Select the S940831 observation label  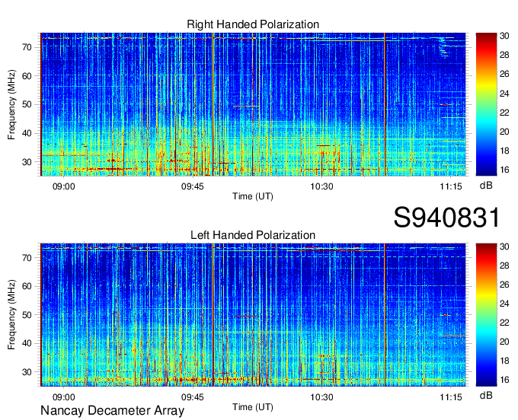point(446,217)
